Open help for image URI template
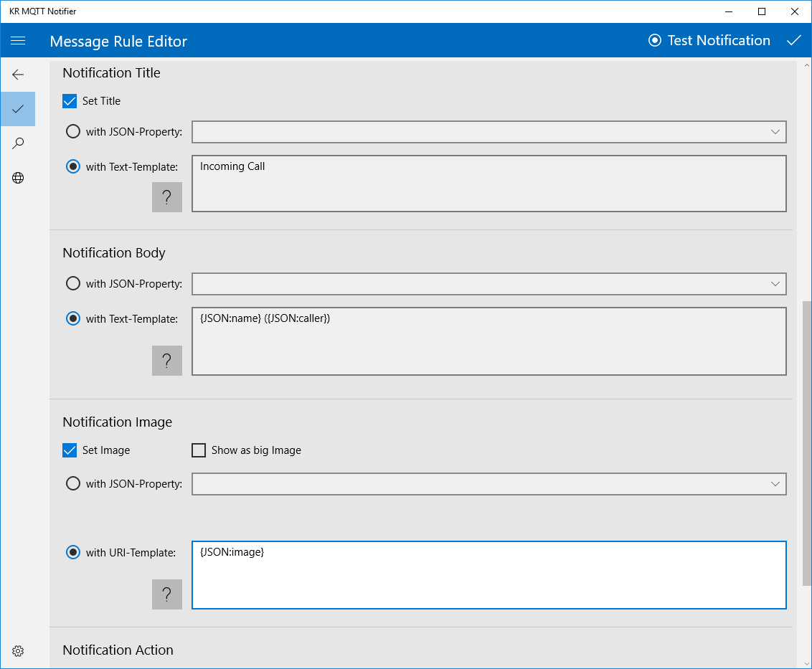 [x=167, y=594]
